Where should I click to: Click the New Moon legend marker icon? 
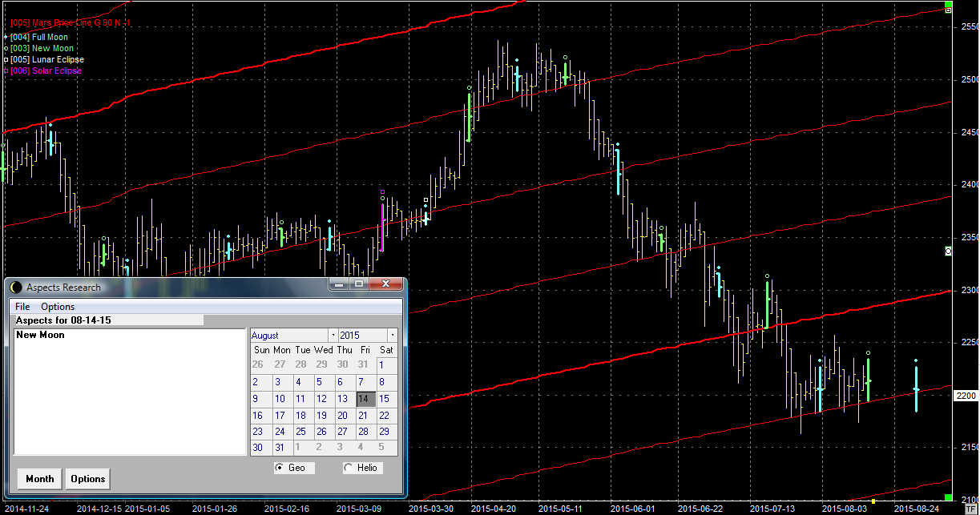6,49
